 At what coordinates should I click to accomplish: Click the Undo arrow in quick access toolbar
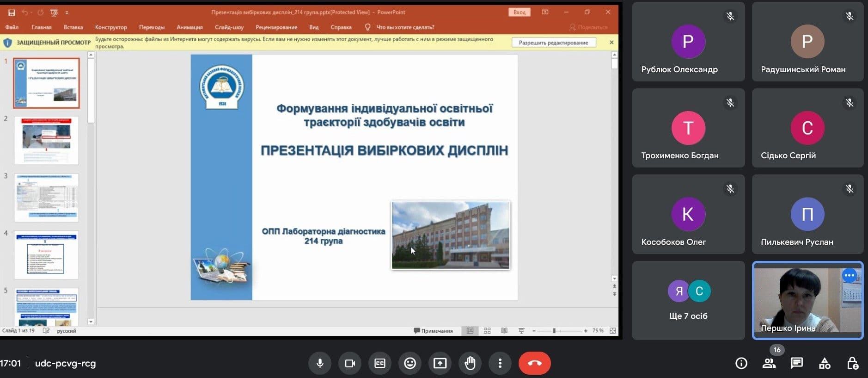(25, 12)
